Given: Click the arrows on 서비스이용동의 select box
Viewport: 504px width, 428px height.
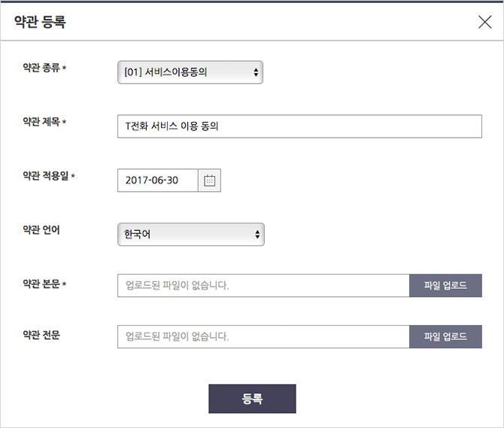Looking at the screenshot, I should [x=256, y=72].
